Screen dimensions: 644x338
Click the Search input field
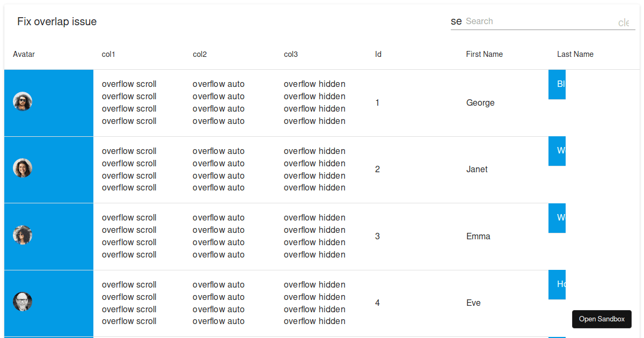coord(537,21)
